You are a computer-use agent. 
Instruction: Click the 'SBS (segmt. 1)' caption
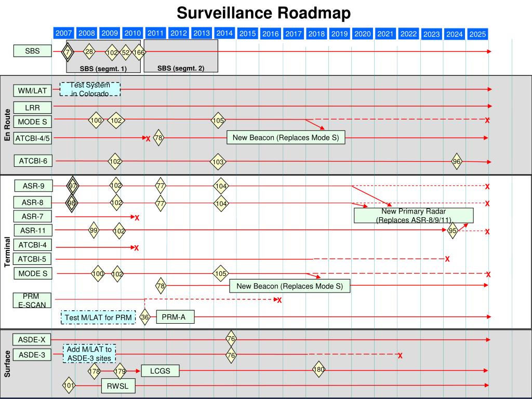point(103,69)
